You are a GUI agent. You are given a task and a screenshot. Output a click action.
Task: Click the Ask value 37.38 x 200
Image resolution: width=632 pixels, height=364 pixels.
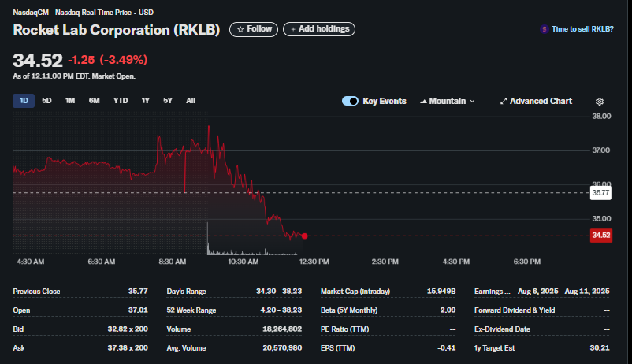pyautogui.click(x=128, y=348)
